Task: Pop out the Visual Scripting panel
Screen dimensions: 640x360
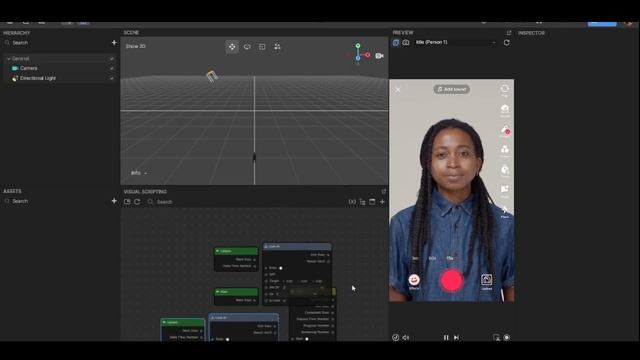Action: coord(384,191)
